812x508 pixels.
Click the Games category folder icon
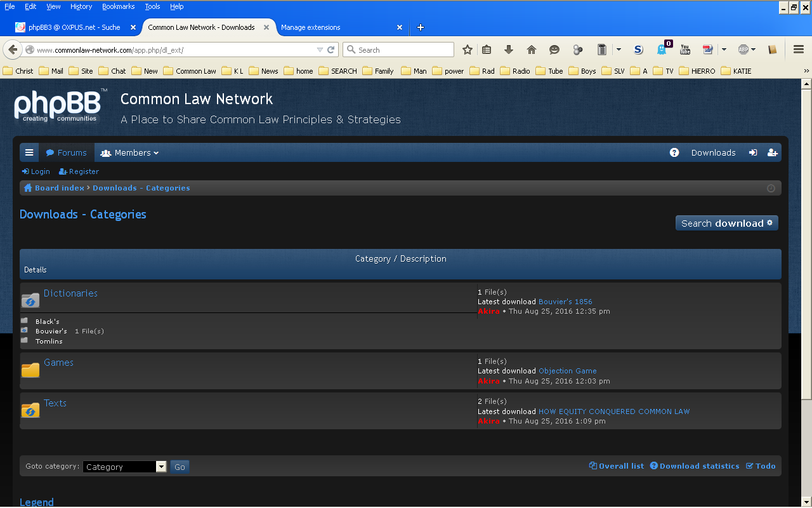coord(30,370)
